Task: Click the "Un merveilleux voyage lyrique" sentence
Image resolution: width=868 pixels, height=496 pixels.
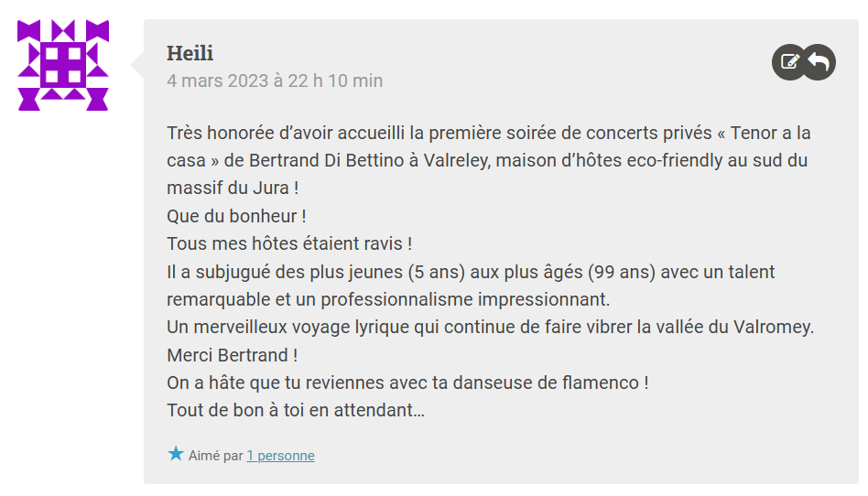Action: point(490,327)
